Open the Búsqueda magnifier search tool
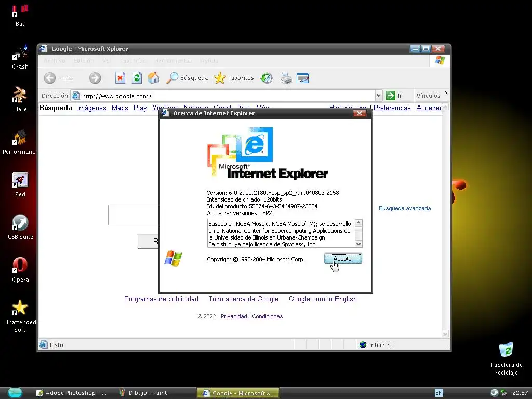Viewport: 532px width, 399px height. [x=187, y=78]
